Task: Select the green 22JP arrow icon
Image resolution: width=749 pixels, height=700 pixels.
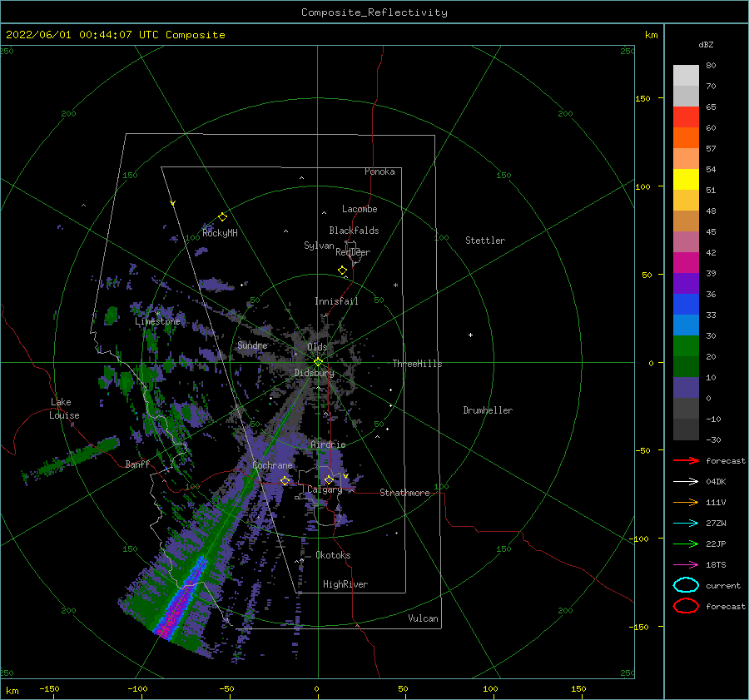Action: click(686, 544)
